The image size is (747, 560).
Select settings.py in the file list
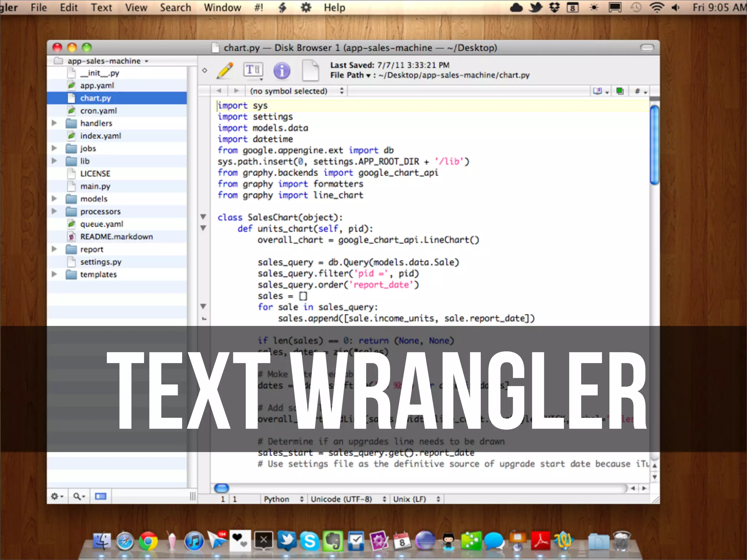[117, 262]
